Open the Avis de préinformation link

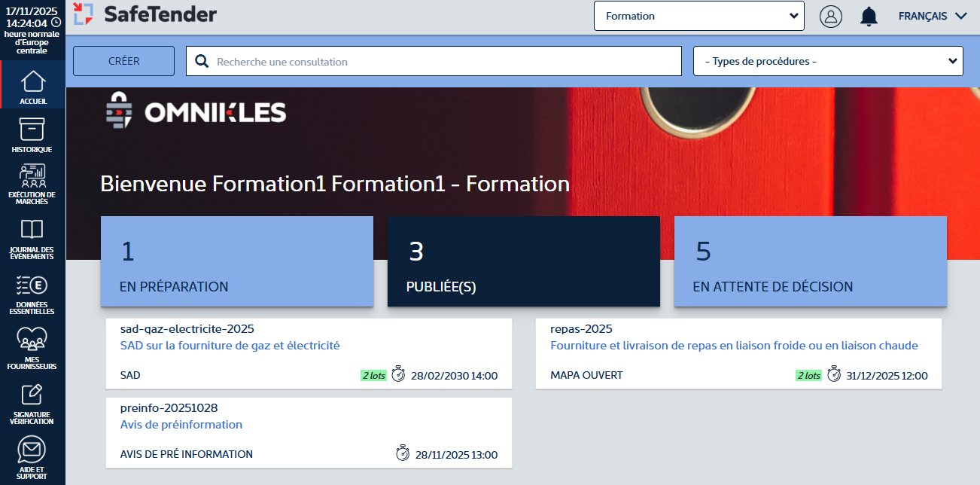tap(181, 425)
